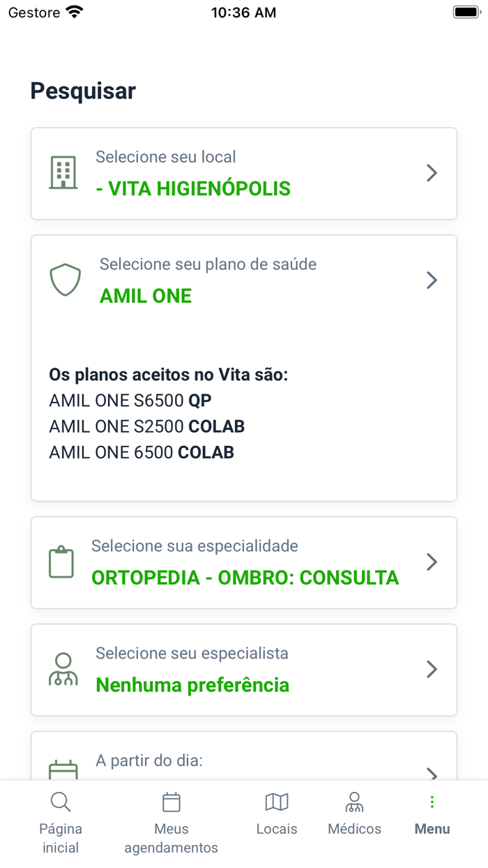Open Página inicial via the magnifier icon
Screen dimensions: 488x868
click(x=61, y=802)
